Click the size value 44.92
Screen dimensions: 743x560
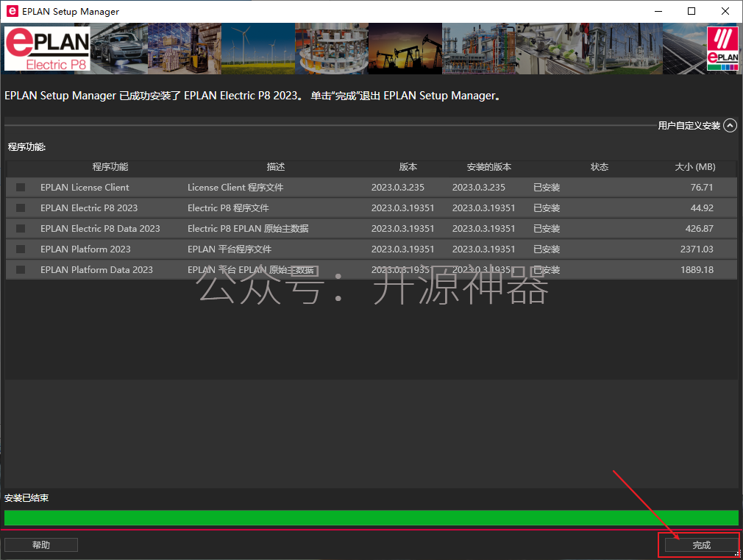coord(702,208)
